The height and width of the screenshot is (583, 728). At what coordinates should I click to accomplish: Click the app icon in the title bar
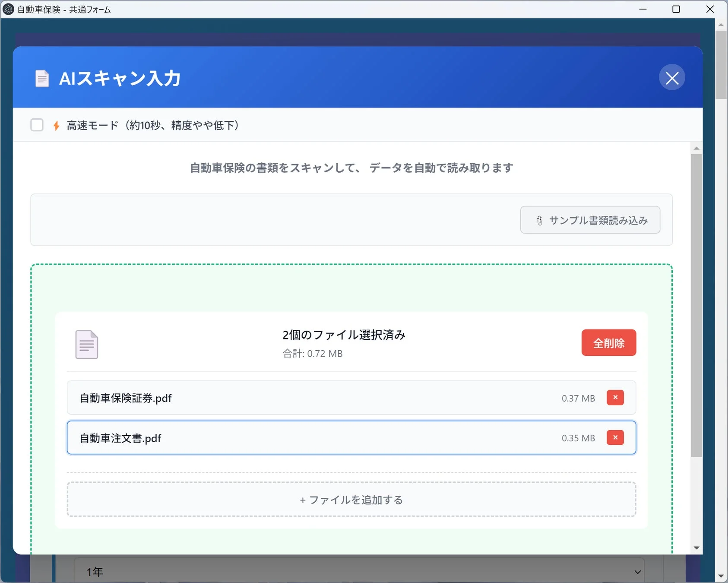[8, 9]
